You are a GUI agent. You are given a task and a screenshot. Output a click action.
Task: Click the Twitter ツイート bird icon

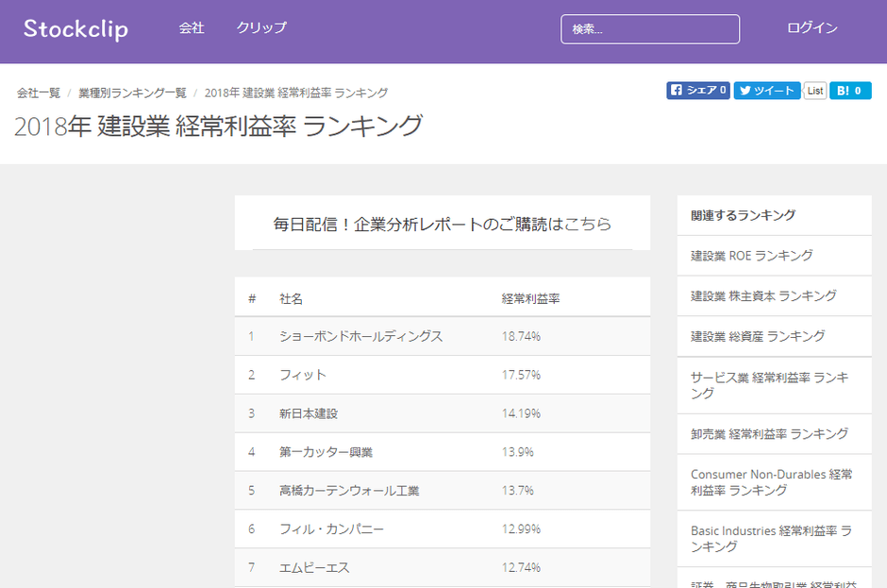pos(745,90)
